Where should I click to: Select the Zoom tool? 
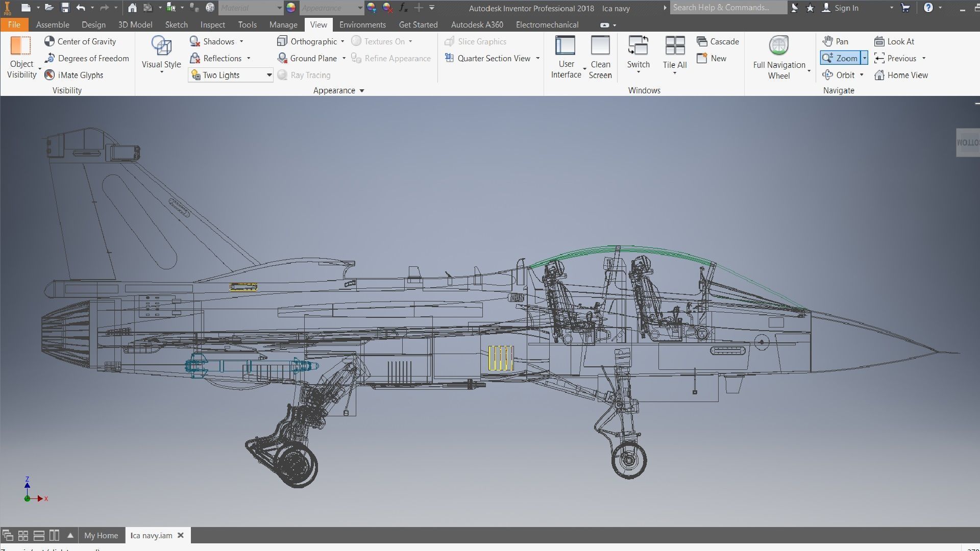pos(840,58)
